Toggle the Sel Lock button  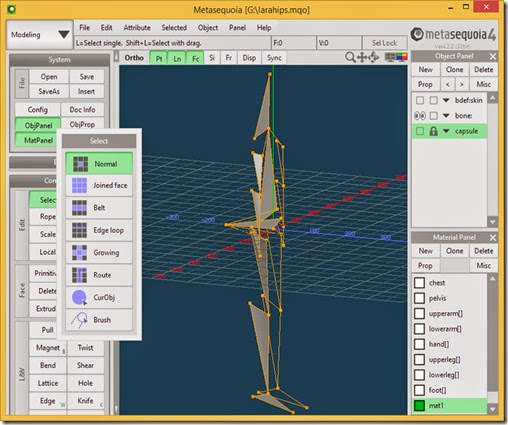click(x=384, y=43)
